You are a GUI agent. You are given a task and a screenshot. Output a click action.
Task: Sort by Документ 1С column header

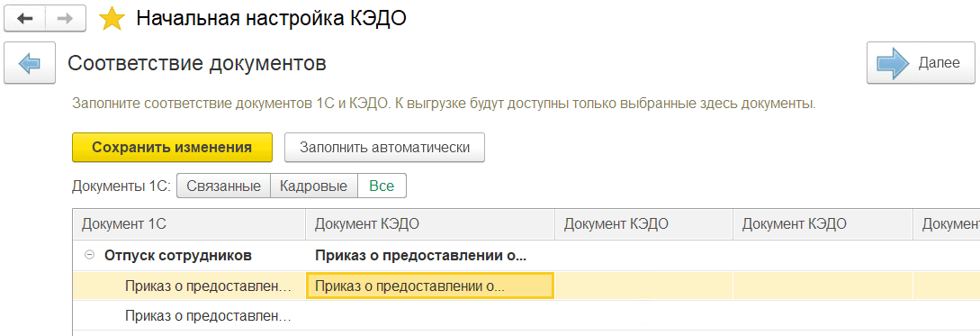click(189, 224)
